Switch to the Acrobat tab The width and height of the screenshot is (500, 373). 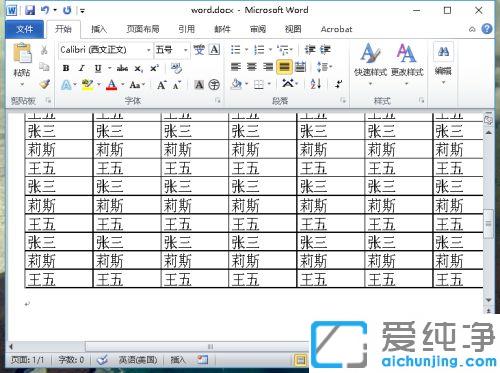(336, 29)
